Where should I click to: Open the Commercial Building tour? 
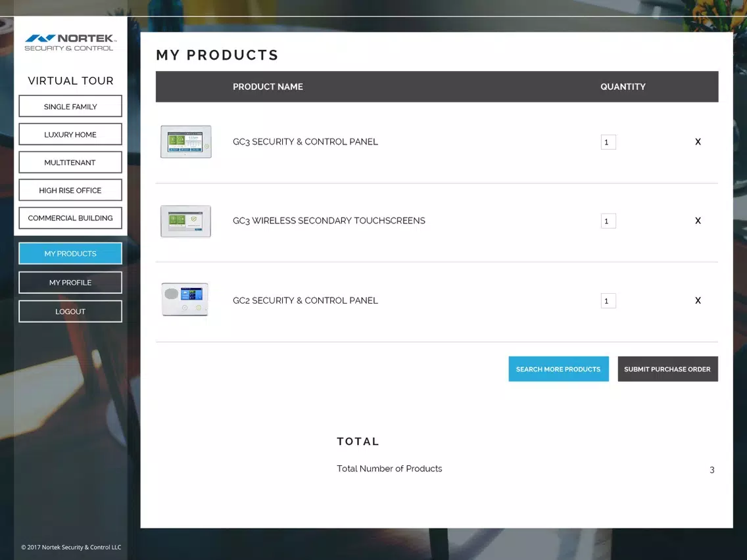[x=70, y=218]
